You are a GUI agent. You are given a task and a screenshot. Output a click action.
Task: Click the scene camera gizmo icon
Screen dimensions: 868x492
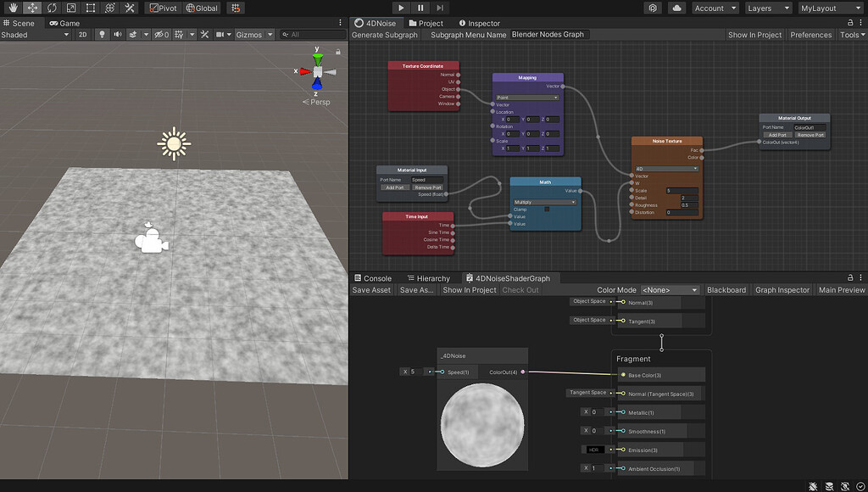(x=151, y=240)
